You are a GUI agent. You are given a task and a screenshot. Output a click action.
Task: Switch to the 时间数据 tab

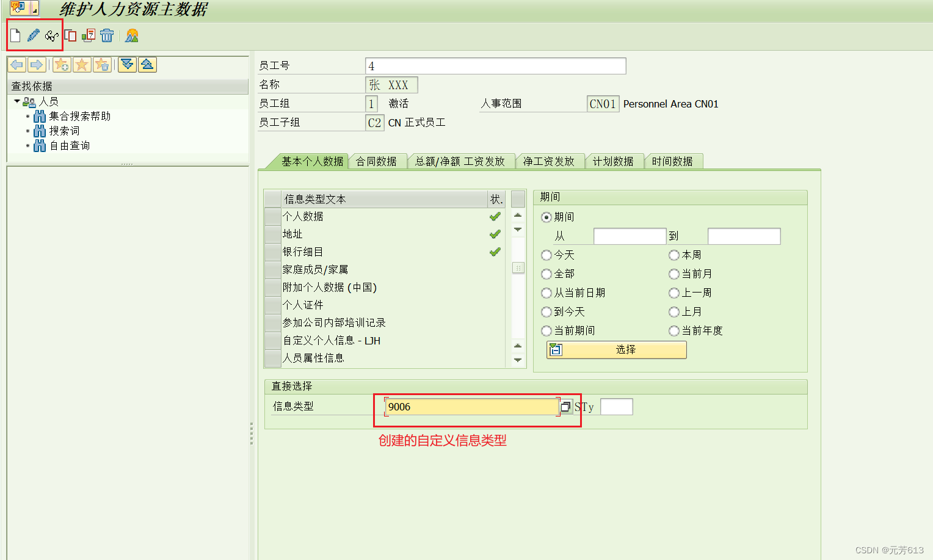(672, 161)
